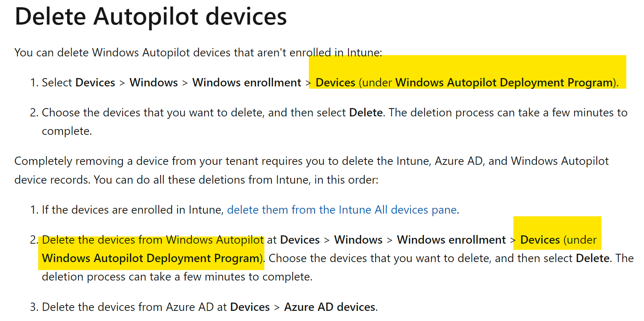
Task: Click bold Azure AD devices text
Action: click(330, 307)
